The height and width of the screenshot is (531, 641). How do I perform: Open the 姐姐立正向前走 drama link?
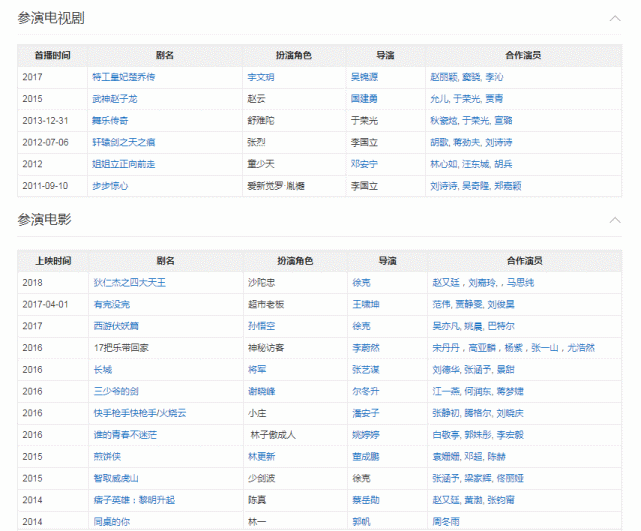[x=123, y=164]
